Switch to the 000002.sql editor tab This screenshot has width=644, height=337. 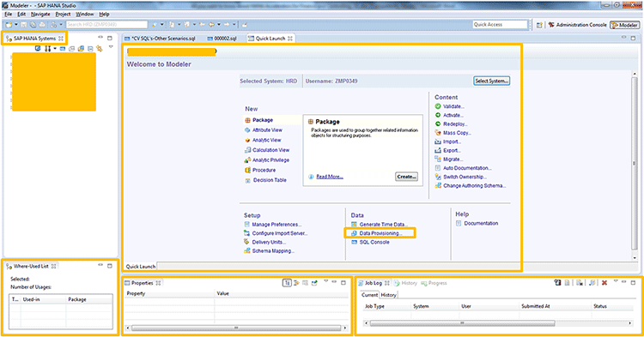coord(222,38)
